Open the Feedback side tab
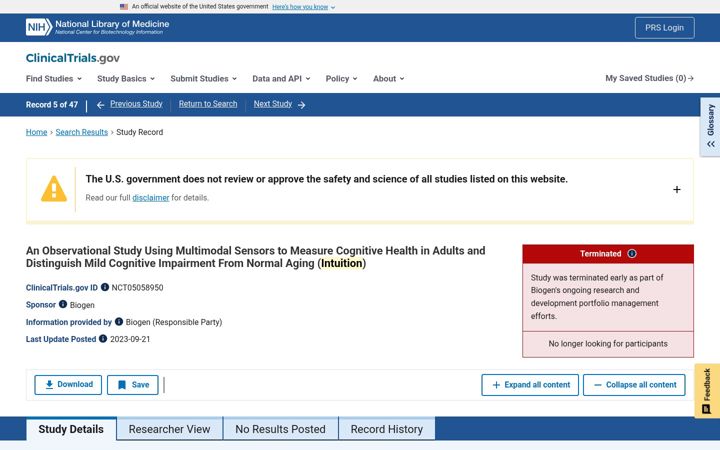Image resolution: width=720 pixels, height=450 pixels. (x=707, y=391)
